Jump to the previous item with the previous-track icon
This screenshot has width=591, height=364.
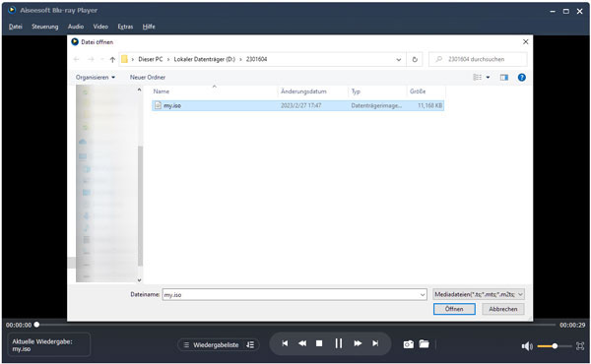(285, 343)
